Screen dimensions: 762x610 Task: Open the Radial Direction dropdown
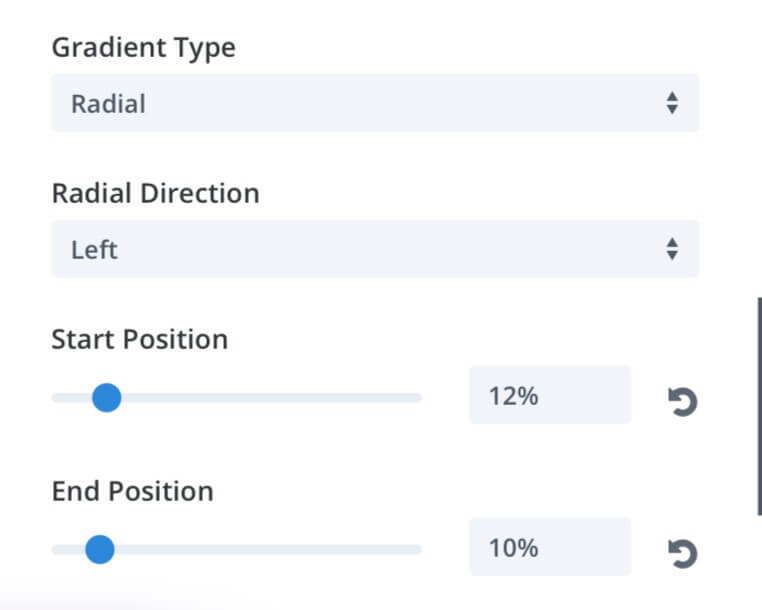coord(375,249)
